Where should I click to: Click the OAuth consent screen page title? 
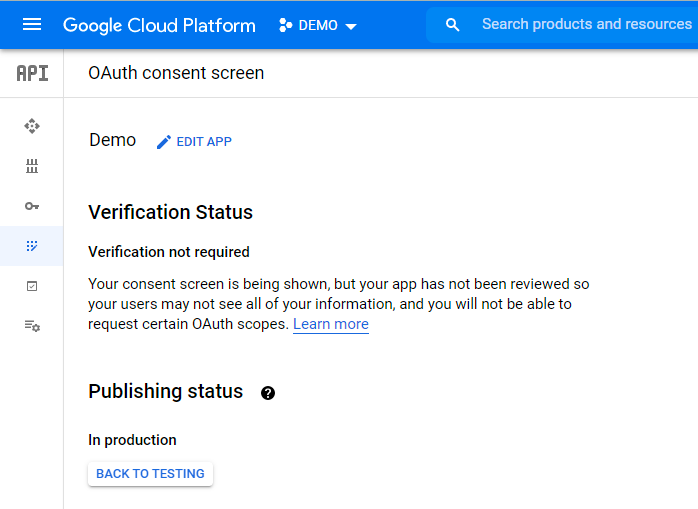(176, 73)
